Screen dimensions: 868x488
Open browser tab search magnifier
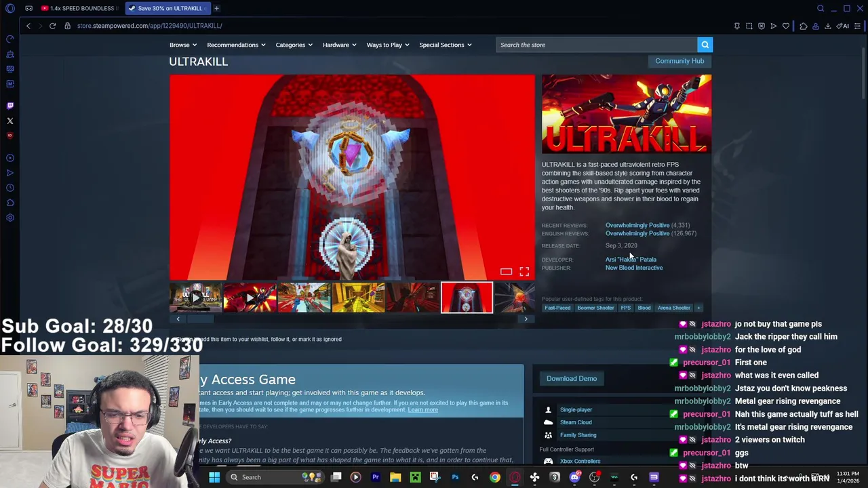click(x=821, y=8)
